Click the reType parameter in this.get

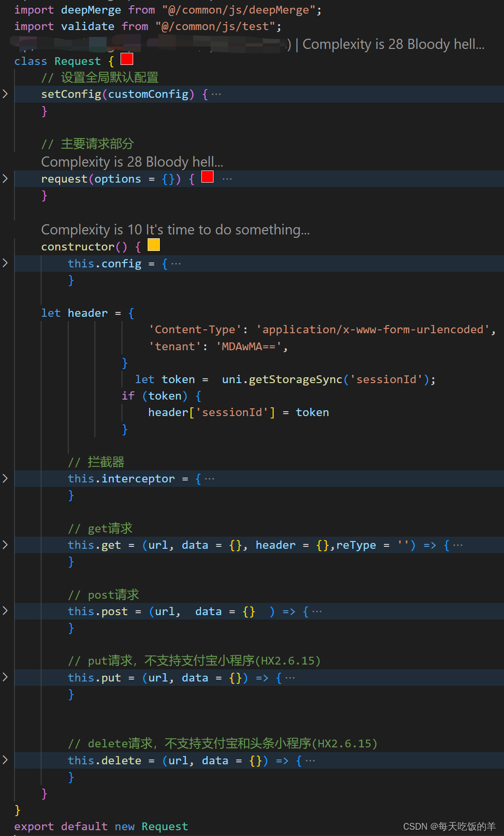click(356, 545)
